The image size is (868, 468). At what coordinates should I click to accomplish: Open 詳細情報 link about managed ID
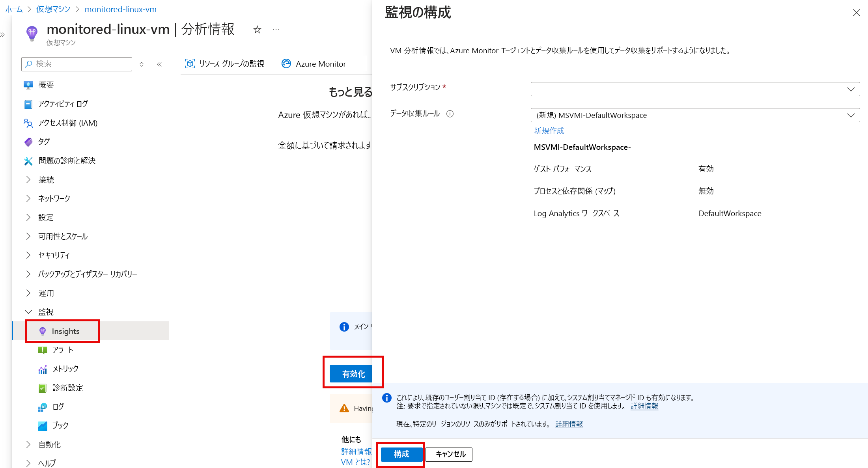click(644, 406)
